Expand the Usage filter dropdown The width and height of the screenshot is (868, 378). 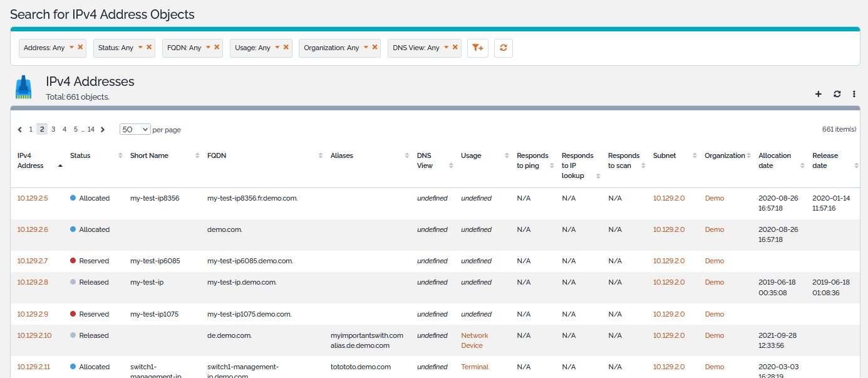click(x=277, y=47)
